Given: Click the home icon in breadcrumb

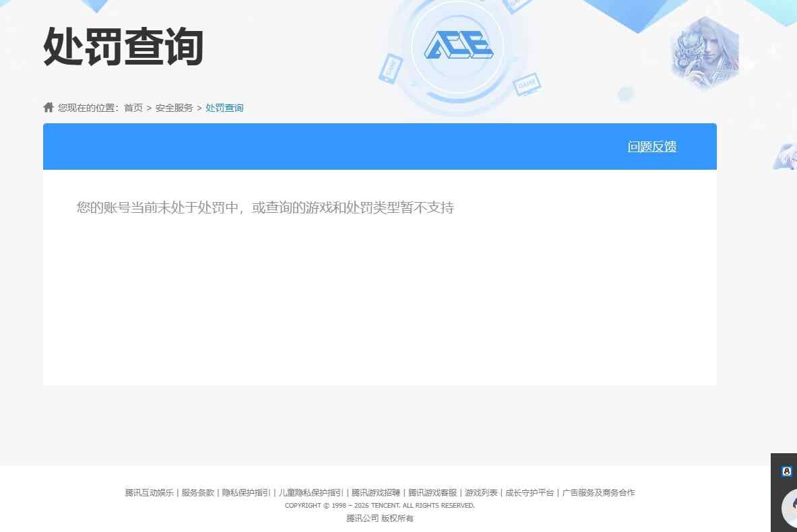Looking at the screenshot, I should pyautogui.click(x=49, y=107).
